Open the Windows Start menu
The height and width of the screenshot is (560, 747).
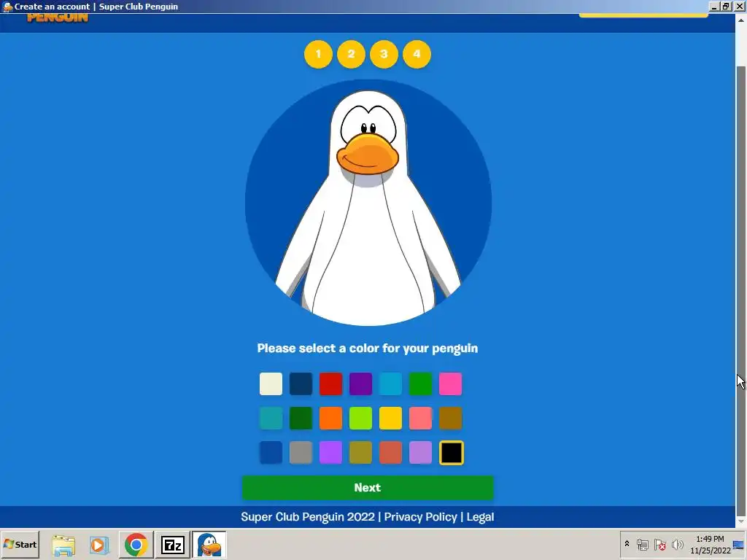click(x=20, y=544)
